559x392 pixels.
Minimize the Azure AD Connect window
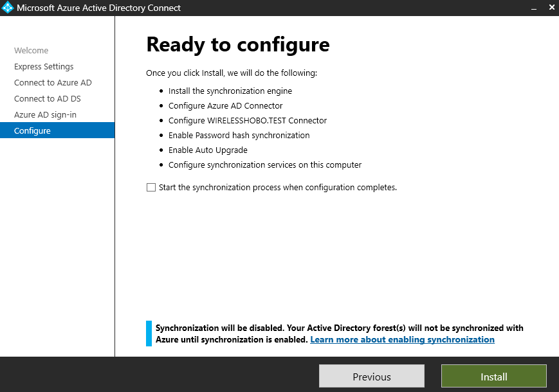point(533,8)
